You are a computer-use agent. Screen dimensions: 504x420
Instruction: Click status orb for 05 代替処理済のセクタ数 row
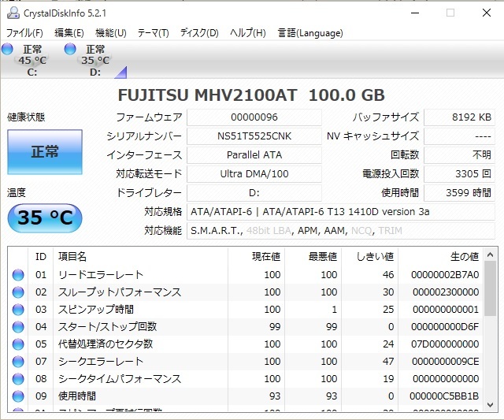pyautogui.click(x=18, y=344)
